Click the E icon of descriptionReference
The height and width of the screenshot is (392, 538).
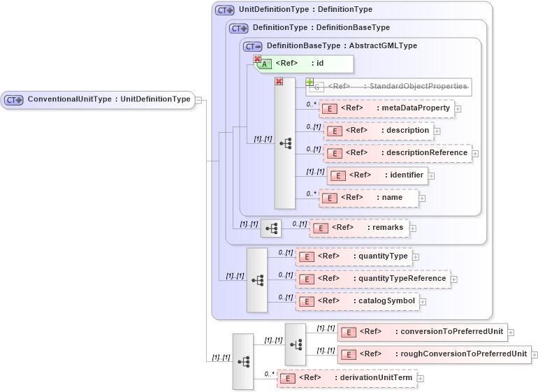(x=335, y=154)
